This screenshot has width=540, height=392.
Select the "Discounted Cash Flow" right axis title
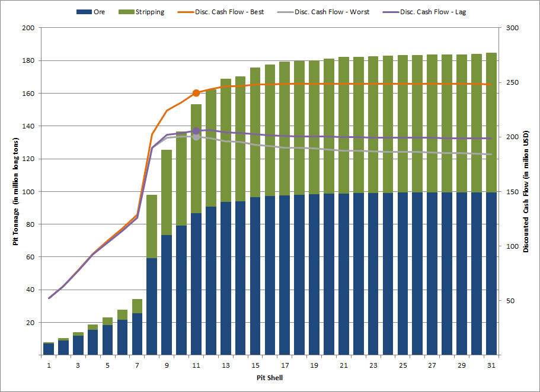pyautogui.click(x=526, y=191)
